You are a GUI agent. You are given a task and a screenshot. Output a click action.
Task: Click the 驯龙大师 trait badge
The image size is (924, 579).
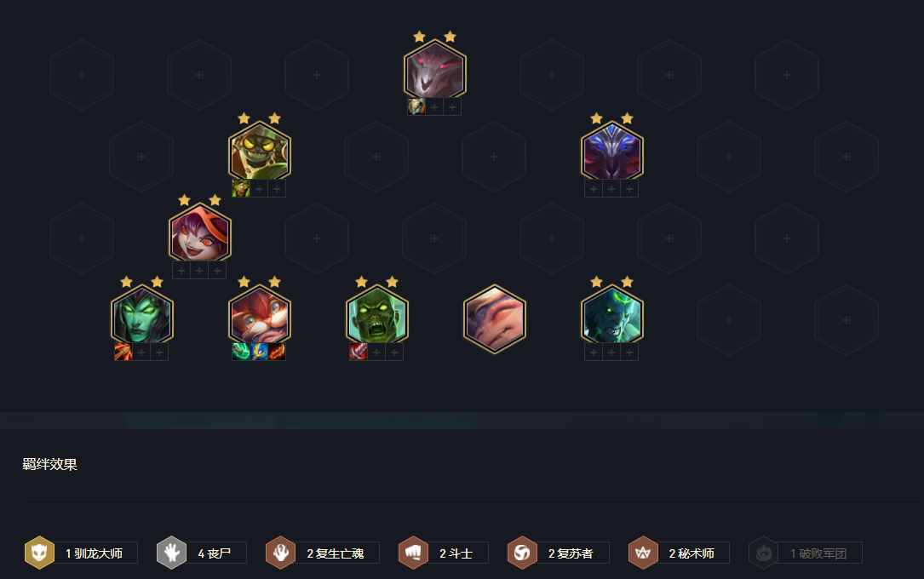coord(81,553)
